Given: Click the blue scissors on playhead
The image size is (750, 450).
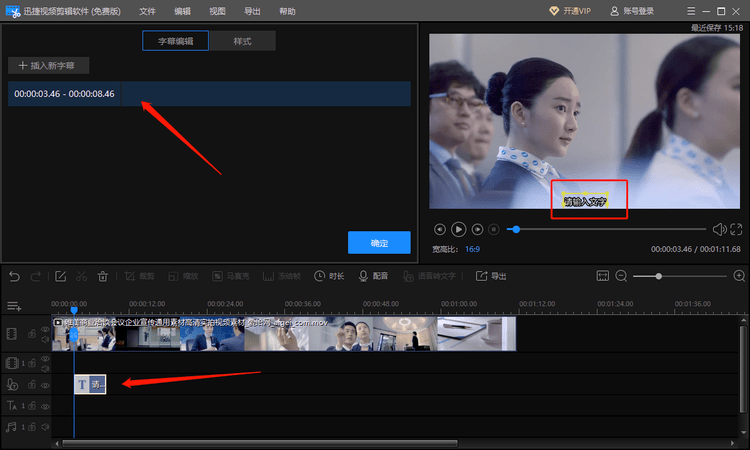Looking at the screenshot, I should (x=74, y=334).
